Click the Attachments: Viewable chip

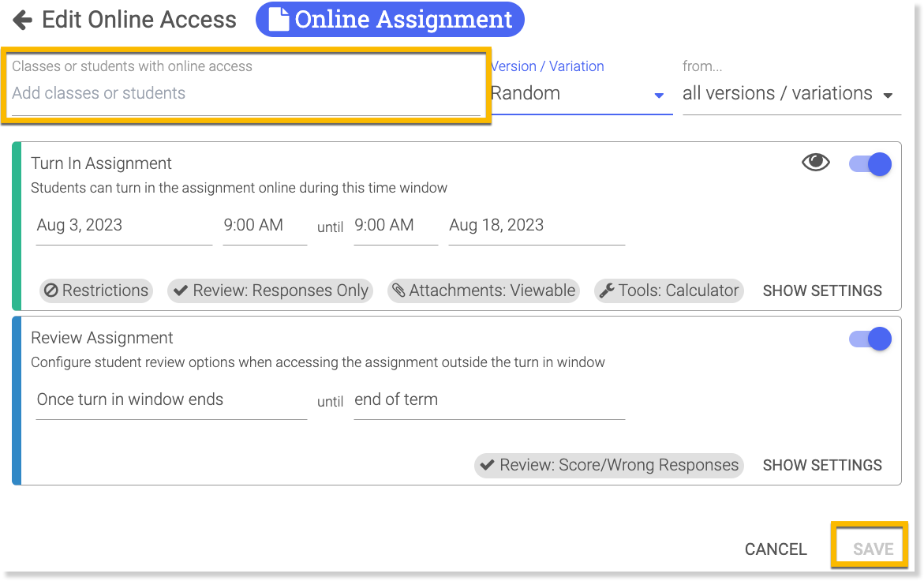483,290
